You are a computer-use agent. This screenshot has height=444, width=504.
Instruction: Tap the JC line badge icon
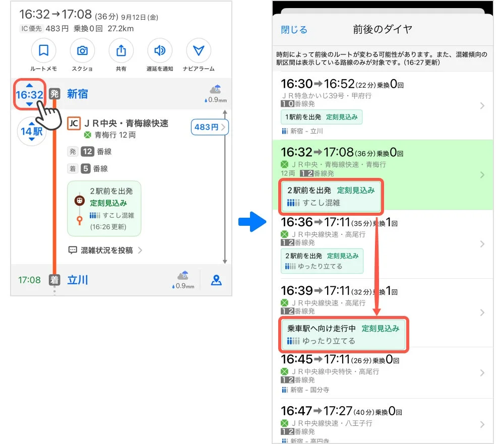(x=74, y=123)
